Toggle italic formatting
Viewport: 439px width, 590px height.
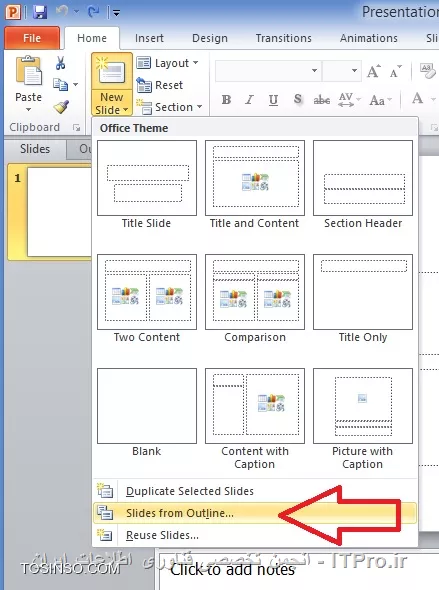pyautogui.click(x=249, y=100)
